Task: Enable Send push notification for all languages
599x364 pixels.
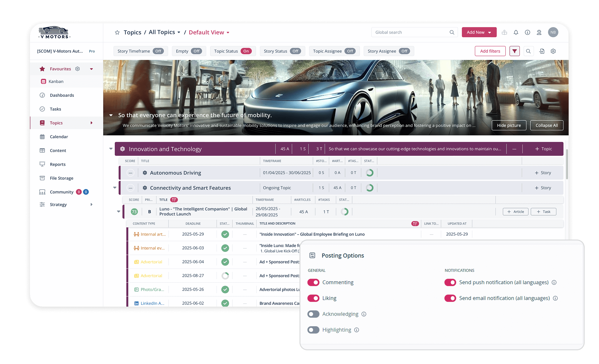Action: tap(450, 282)
